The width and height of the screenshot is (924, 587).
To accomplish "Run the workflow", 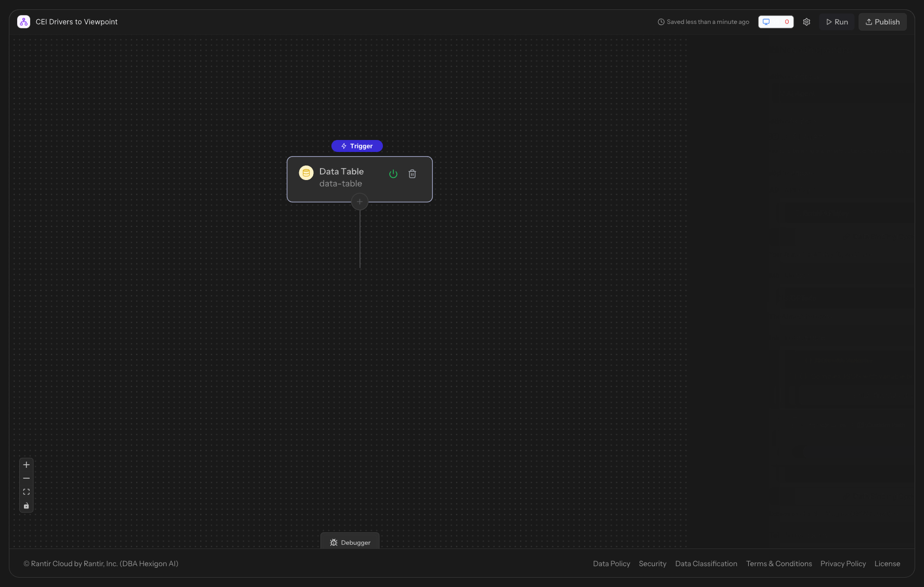I will click(x=837, y=22).
